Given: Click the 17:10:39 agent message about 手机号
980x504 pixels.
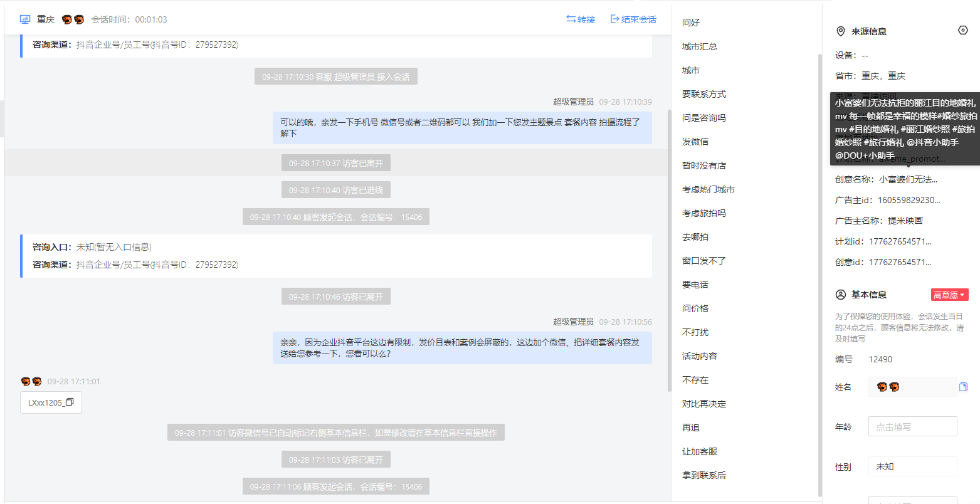Looking at the screenshot, I should [462, 128].
